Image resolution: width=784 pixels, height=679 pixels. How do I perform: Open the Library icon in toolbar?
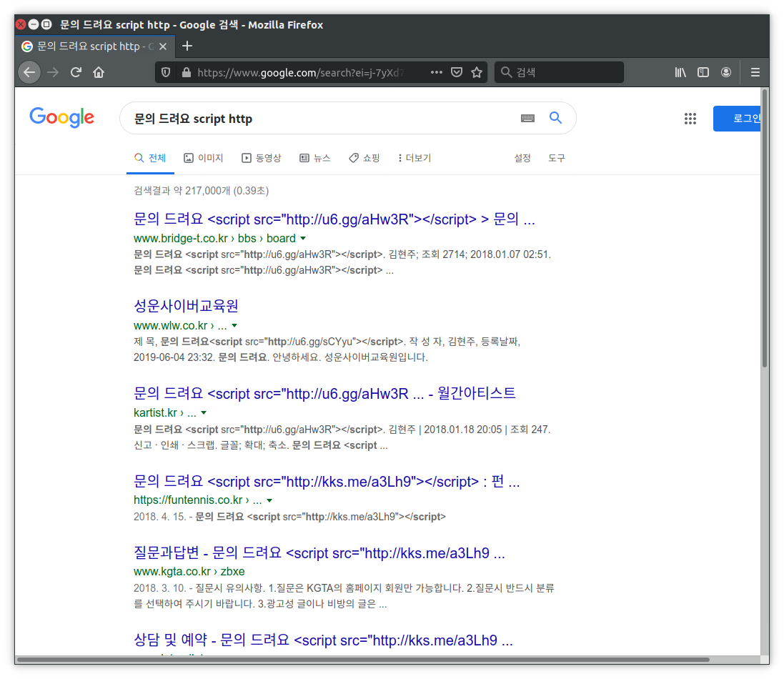pos(680,72)
